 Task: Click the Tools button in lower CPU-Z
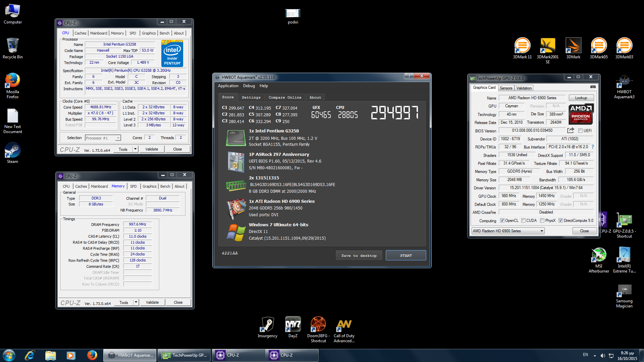(x=123, y=302)
